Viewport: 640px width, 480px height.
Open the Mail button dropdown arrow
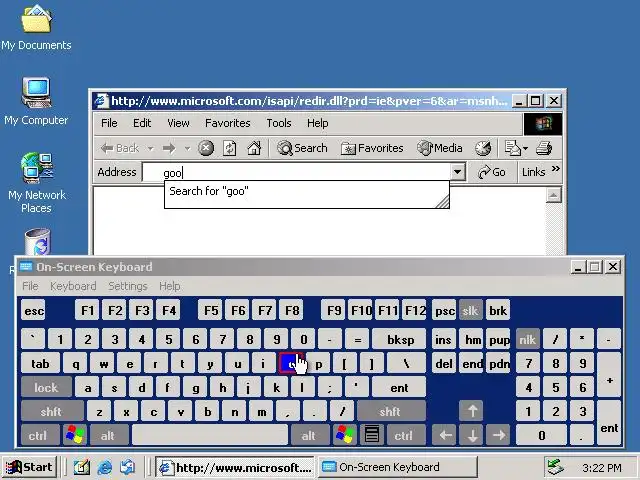click(x=525, y=148)
